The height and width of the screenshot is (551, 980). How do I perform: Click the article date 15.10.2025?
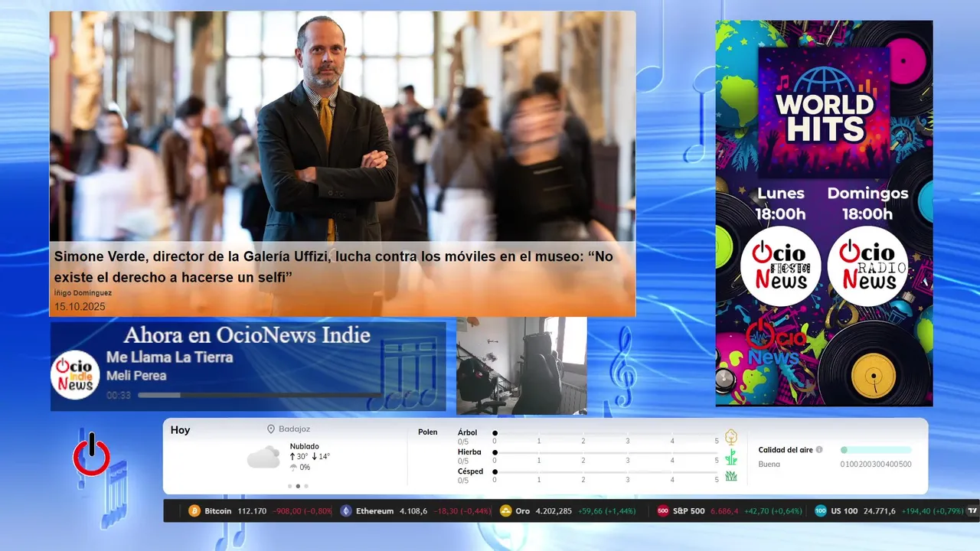click(x=80, y=307)
